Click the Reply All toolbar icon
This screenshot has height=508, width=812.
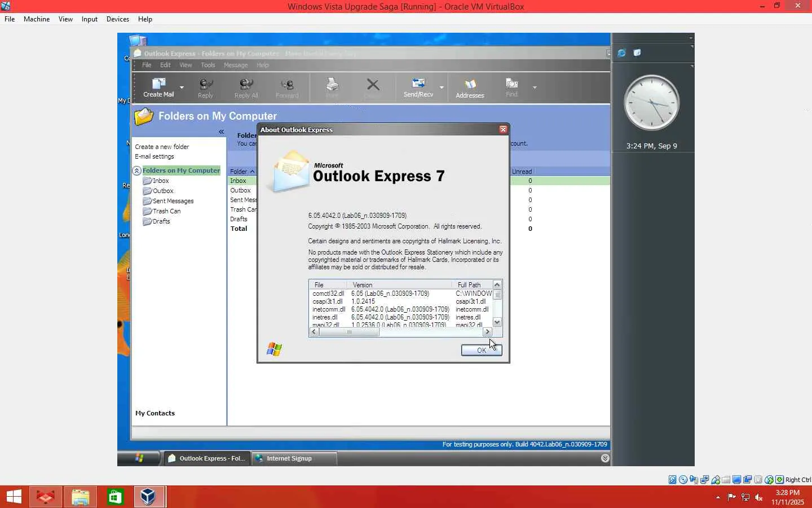point(246,85)
